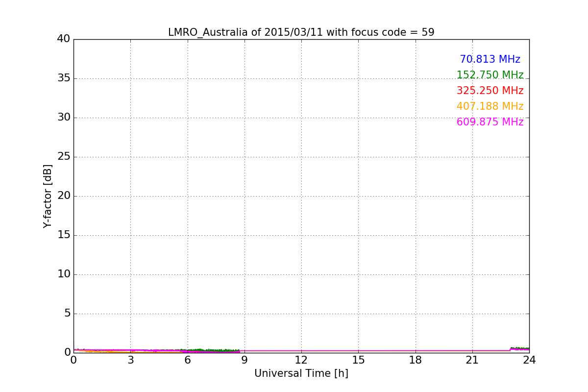Click the x-axis tick label 24
The image size is (588, 392).
529,360
